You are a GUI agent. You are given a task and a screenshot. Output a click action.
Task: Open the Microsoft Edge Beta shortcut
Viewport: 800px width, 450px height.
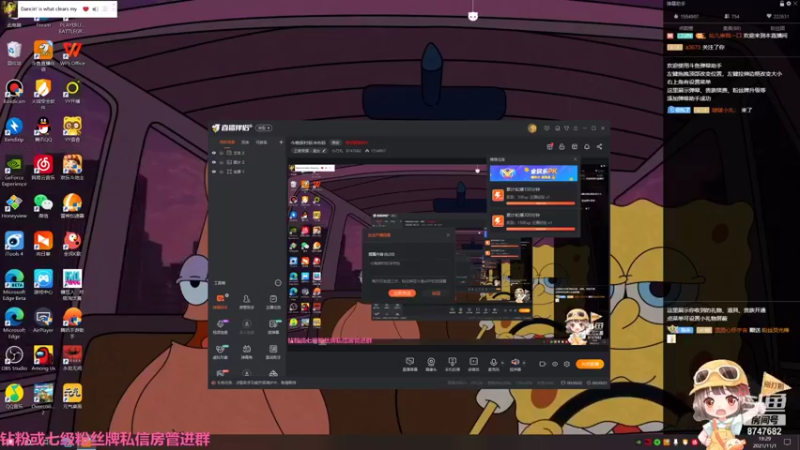click(x=14, y=285)
